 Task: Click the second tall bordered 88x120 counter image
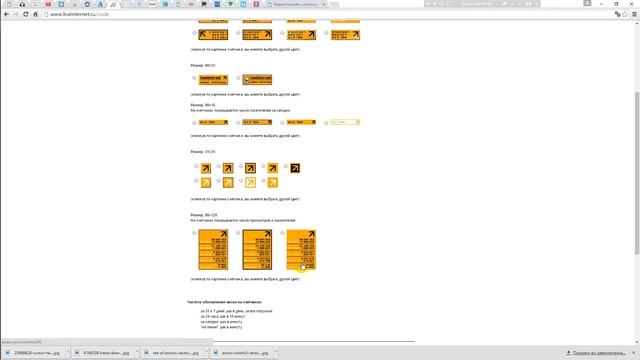click(x=257, y=250)
